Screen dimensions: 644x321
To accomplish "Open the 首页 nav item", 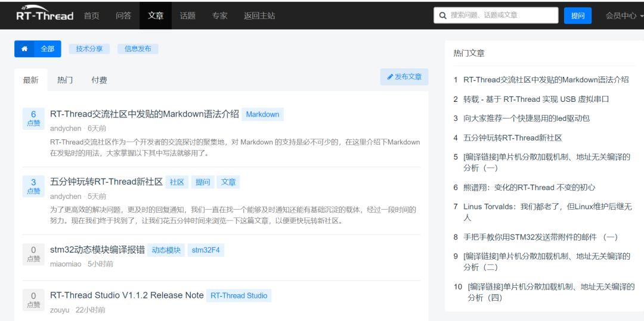I will pyautogui.click(x=92, y=15).
